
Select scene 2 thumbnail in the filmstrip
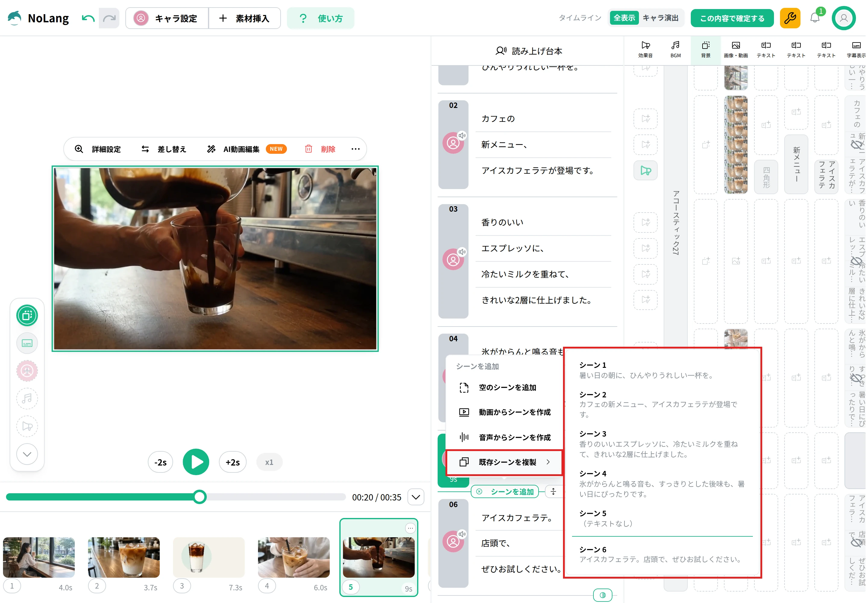click(124, 558)
